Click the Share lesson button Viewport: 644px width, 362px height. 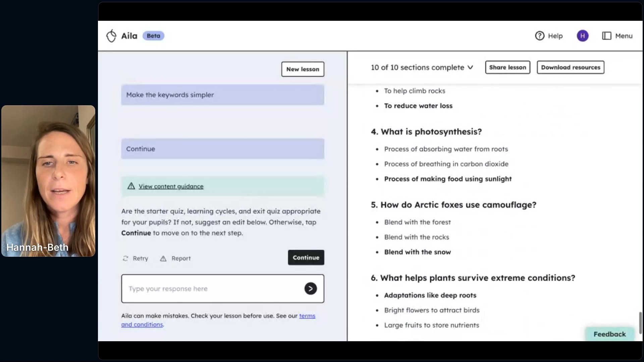[x=507, y=67]
